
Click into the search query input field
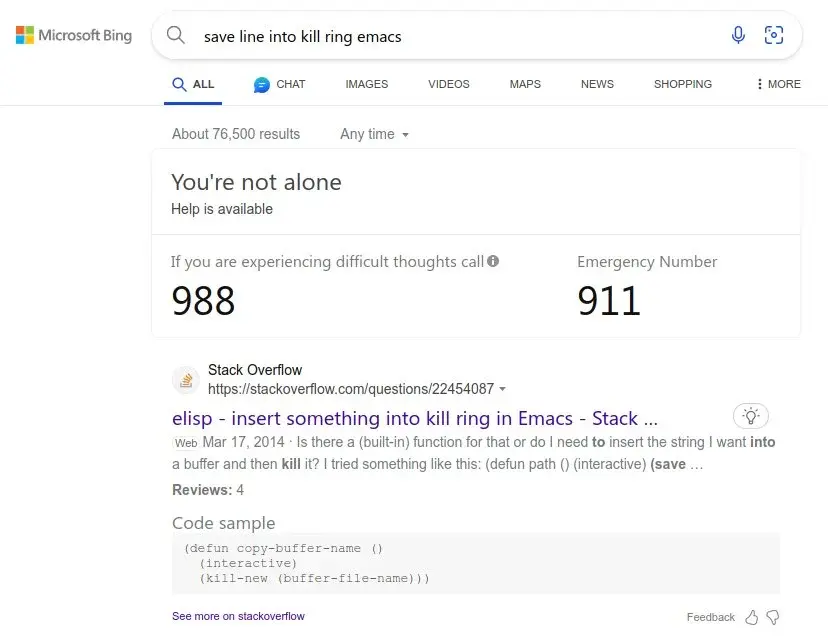tap(450, 36)
